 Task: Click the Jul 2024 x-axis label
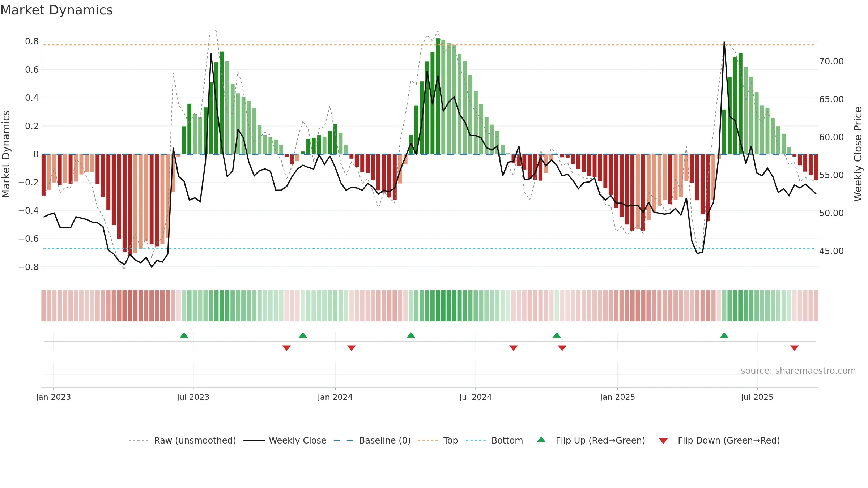click(476, 397)
